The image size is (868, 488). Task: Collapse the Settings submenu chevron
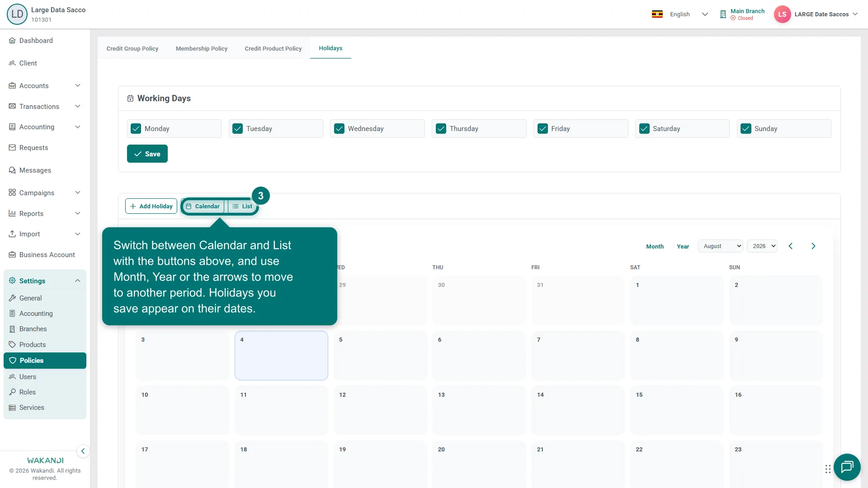click(78, 281)
